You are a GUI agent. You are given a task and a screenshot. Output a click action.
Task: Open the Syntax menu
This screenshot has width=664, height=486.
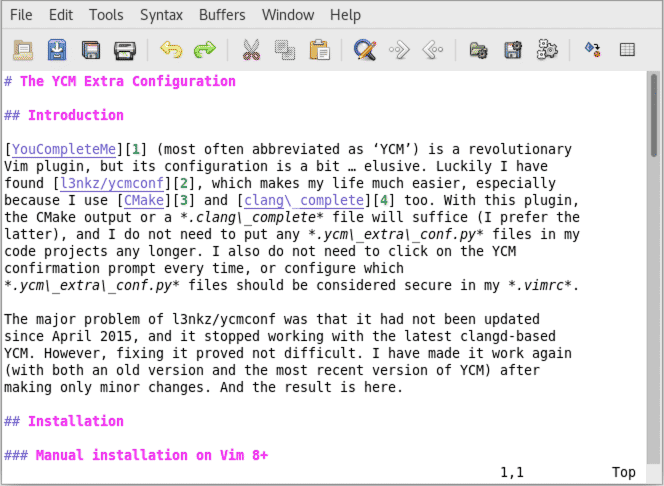(x=161, y=15)
